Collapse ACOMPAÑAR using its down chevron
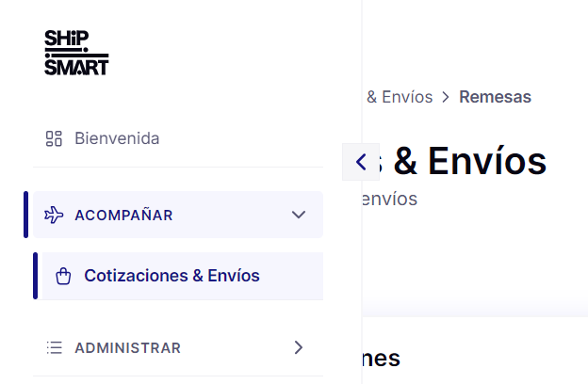588x384 pixels. click(299, 215)
